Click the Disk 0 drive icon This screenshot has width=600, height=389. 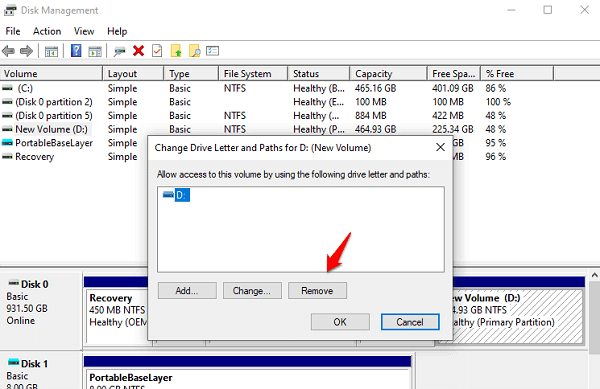coord(14,283)
